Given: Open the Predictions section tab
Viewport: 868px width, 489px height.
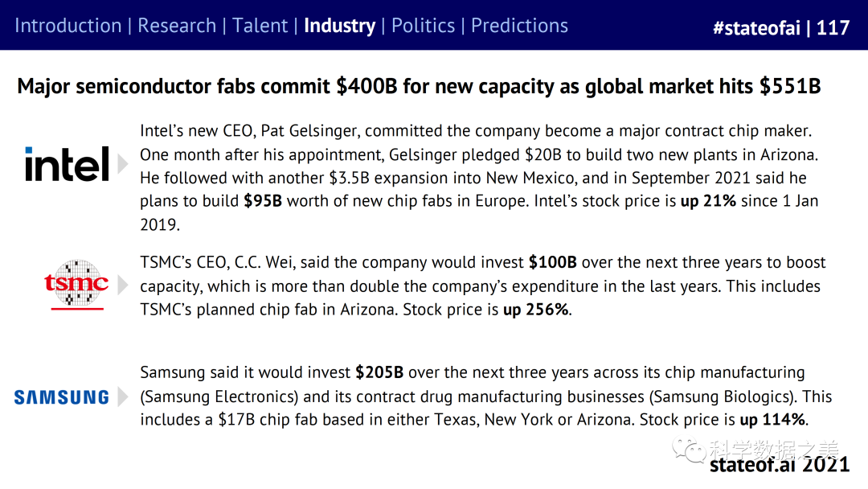Looking at the screenshot, I should [x=519, y=26].
